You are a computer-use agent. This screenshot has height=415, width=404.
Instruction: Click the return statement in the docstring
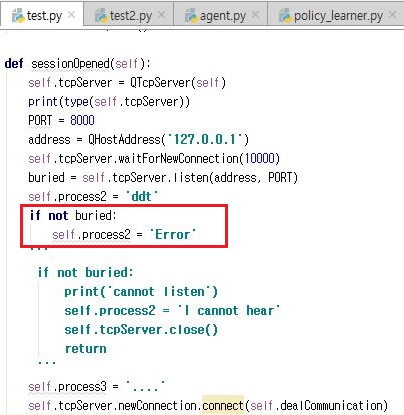coord(86,349)
